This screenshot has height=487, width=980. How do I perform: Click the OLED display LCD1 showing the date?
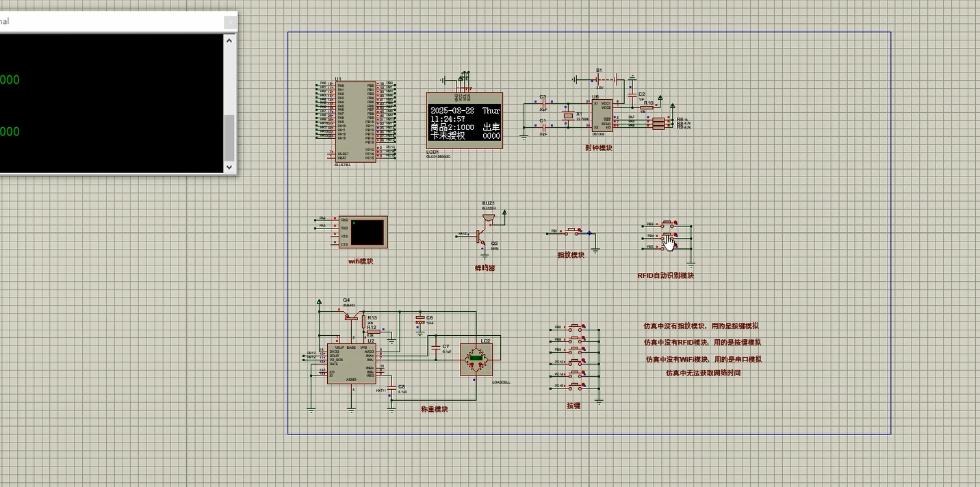tap(465, 122)
